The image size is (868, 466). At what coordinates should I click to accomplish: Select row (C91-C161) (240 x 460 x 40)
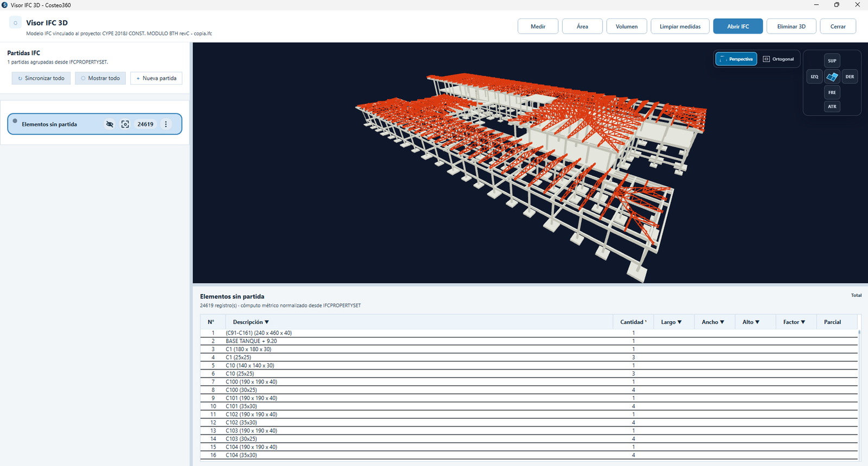coord(529,333)
